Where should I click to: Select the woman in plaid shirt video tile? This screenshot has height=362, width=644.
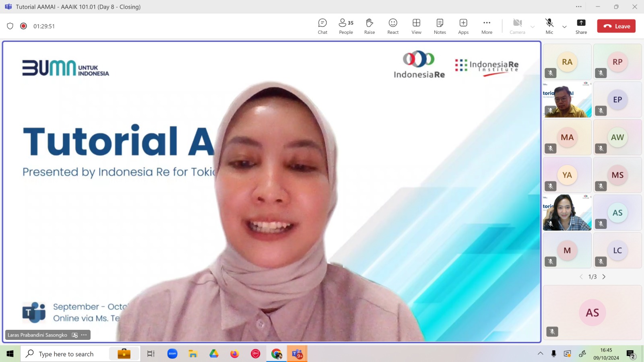point(567,212)
